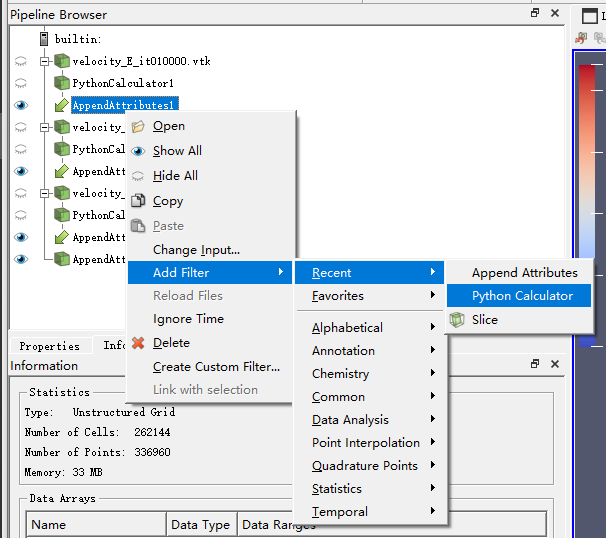The width and height of the screenshot is (606, 538).
Task: Click the Data Type column header
Action: click(201, 524)
